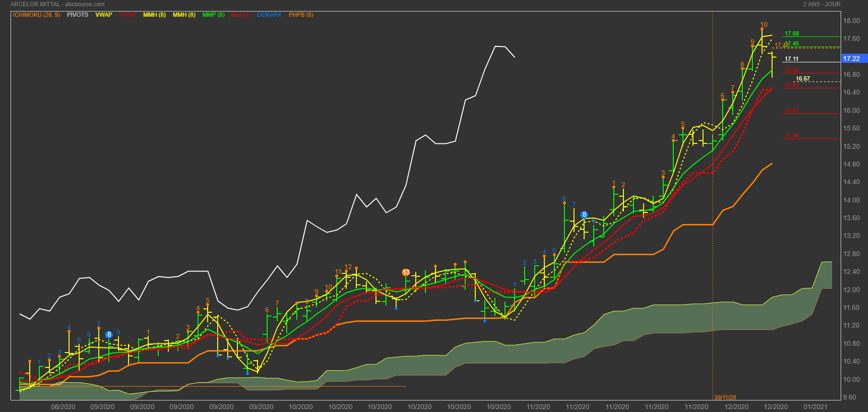Viewport: 868px width, 412px height.
Task: Toggle the green MMP (8) moving average
Action: click(213, 15)
